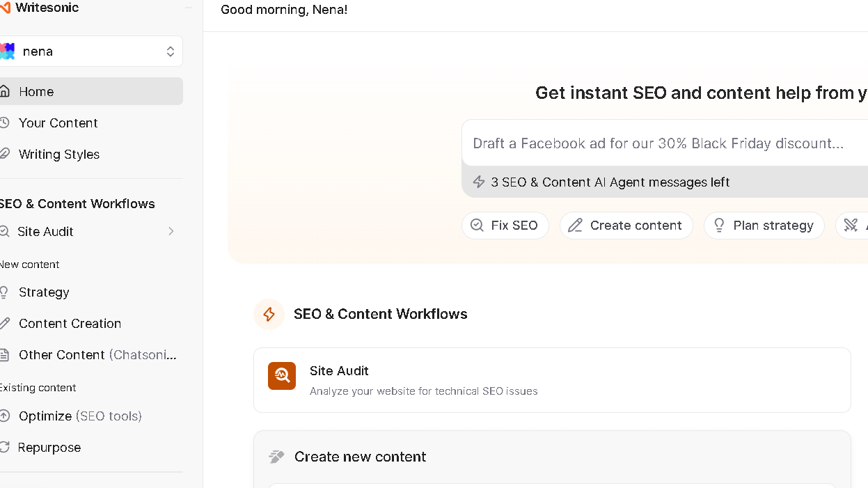Click the Repurpose refresh icon
The width and height of the screenshot is (868, 488).
(4, 447)
